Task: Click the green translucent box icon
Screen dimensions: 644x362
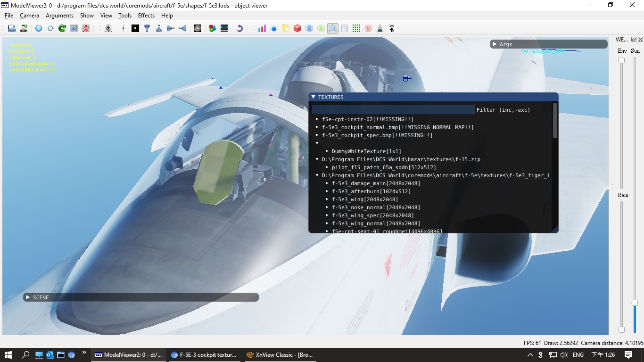Action: 321,28
